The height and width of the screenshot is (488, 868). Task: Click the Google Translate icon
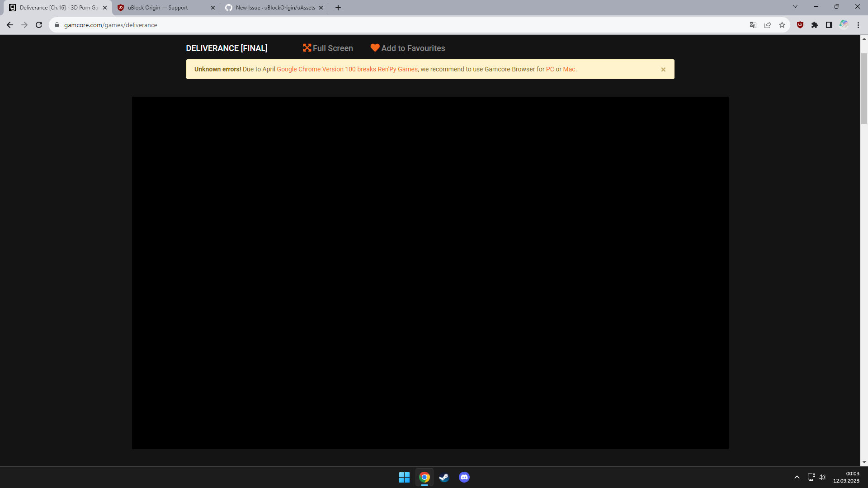pyautogui.click(x=753, y=25)
